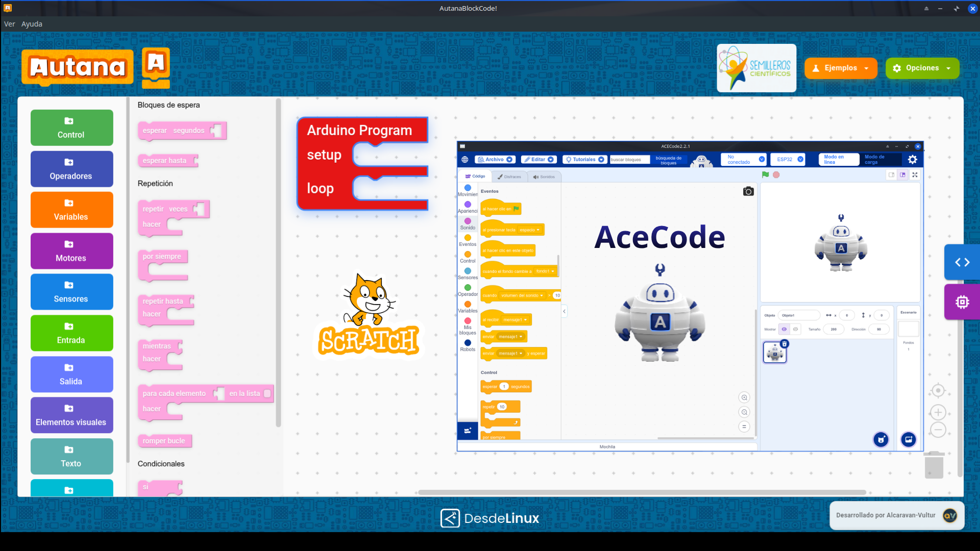The width and height of the screenshot is (980, 551).
Task: Add a backdrop using the backdrop icon
Action: [908, 439]
